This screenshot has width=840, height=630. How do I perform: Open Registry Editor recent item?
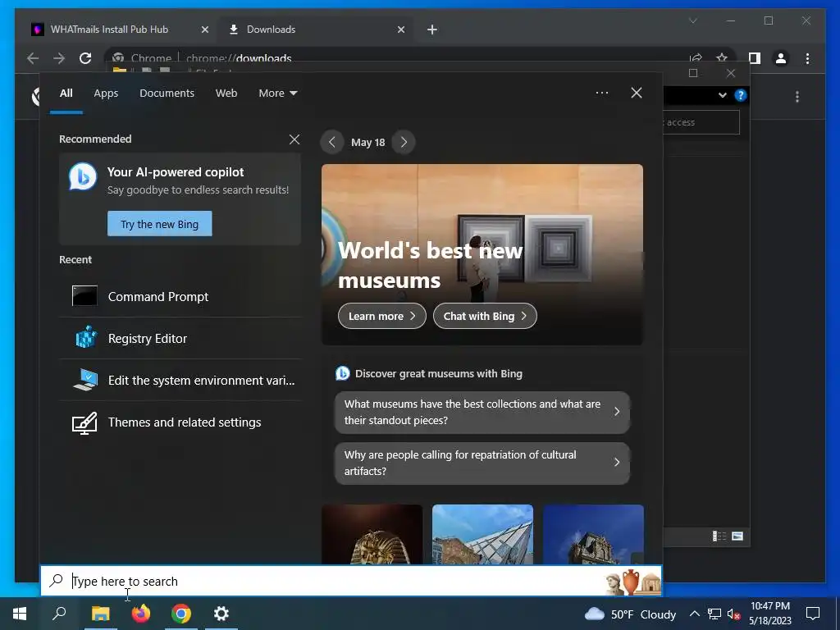coord(180,338)
